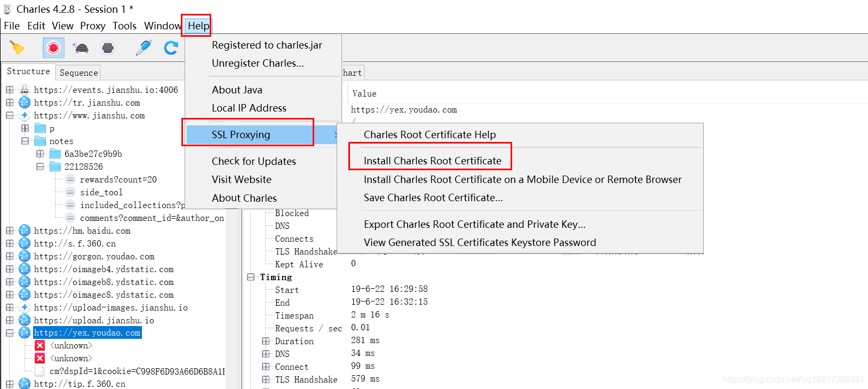Toggle the red Record button
The width and height of the screenshot is (868, 389).
click(53, 48)
